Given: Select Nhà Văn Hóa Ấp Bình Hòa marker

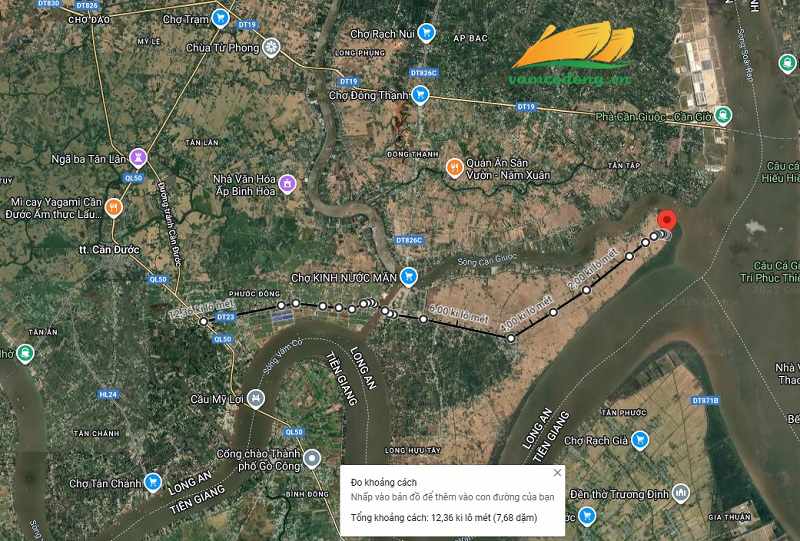Looking at the screenshot, I should (287, 184).
